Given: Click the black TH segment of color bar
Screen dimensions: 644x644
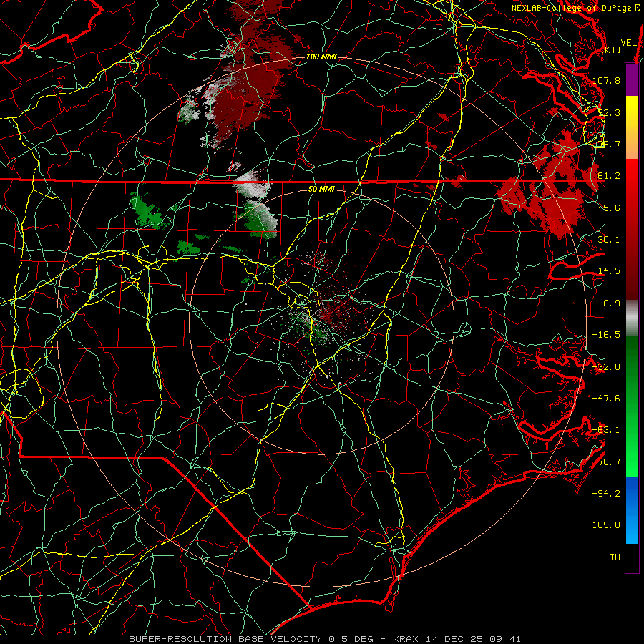Looking at the screenshot, I should 632,558.
